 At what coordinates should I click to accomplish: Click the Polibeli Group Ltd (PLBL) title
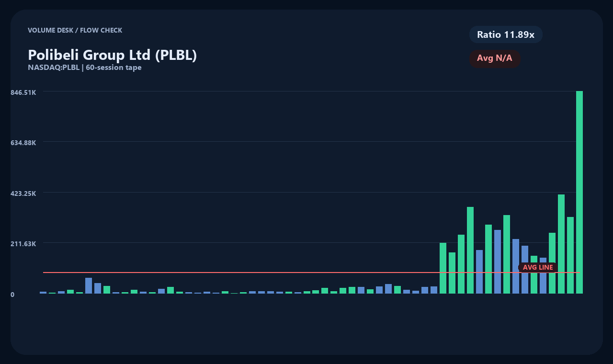113,55
